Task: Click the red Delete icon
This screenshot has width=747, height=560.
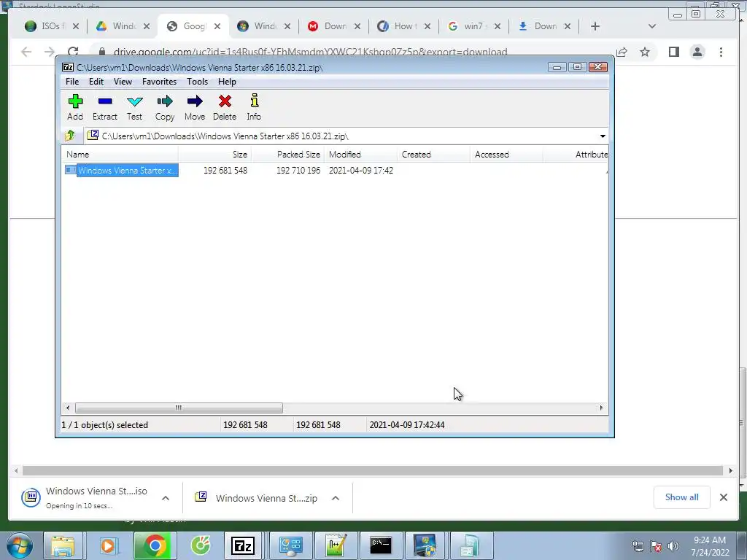Action: [225, 106]
